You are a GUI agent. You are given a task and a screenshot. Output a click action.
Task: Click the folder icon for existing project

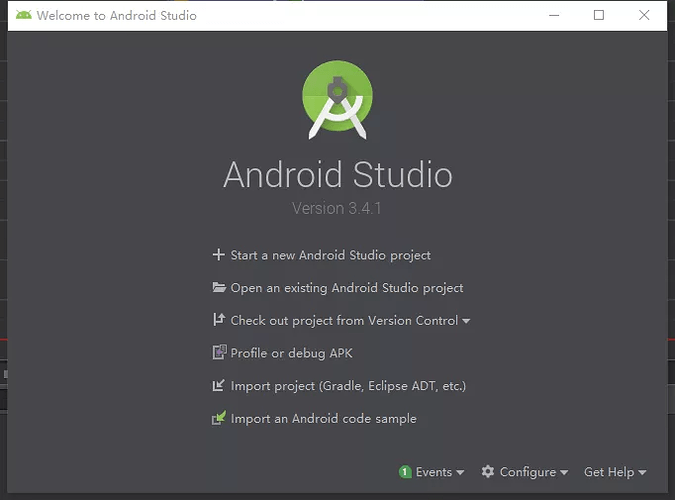[x=219, y=287]
